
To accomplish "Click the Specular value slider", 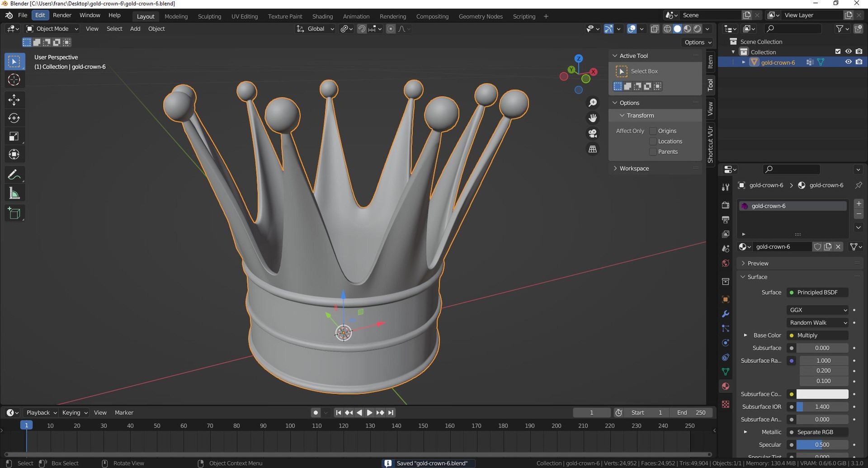I will 822,444.
